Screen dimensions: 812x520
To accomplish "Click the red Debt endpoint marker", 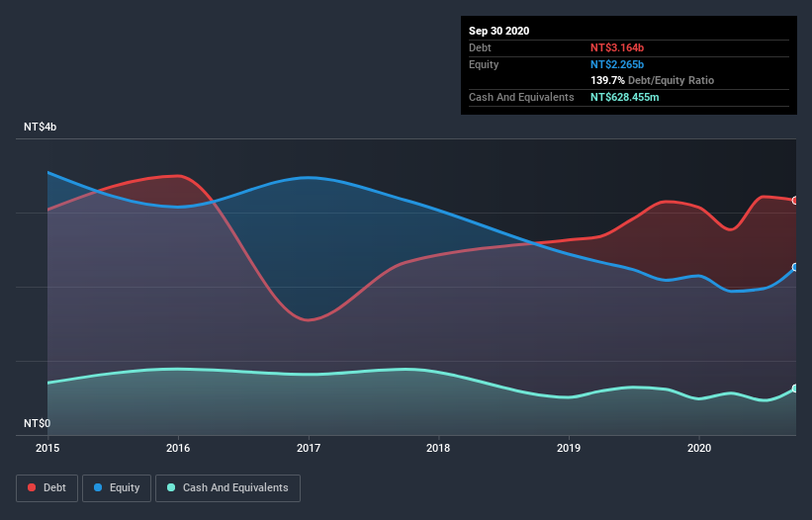I will [x=795, y=201].
